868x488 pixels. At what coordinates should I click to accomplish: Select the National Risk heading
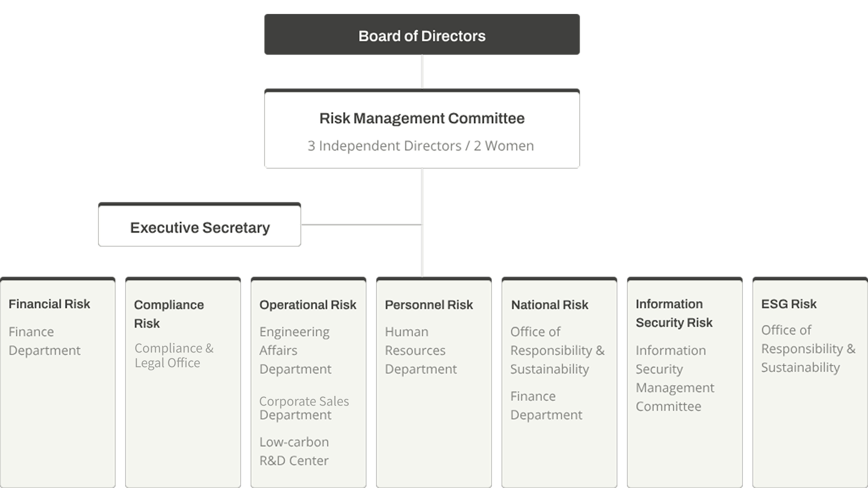pyautogui.click(x=550, y=305)
